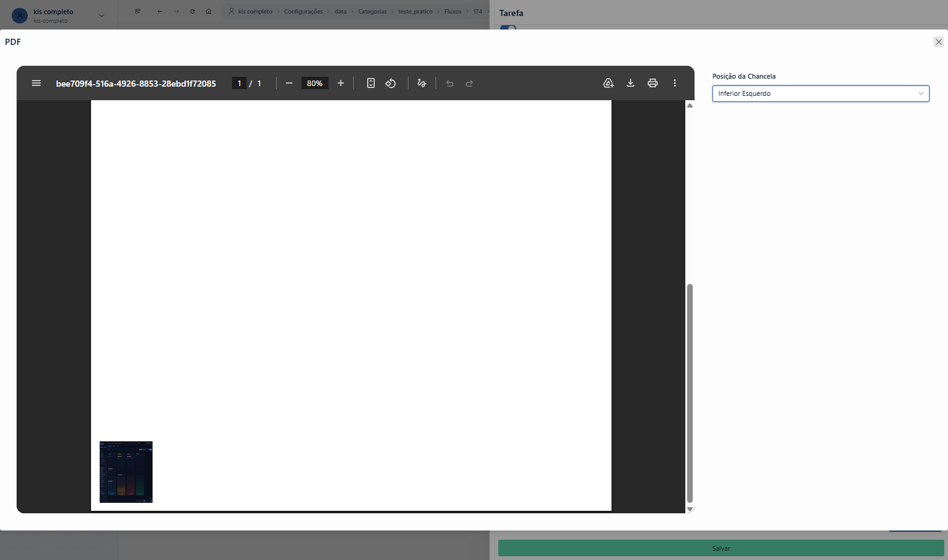Undo last PDF annotation
The width and height of the screenshot is (948, 560).
pos(450,83)
